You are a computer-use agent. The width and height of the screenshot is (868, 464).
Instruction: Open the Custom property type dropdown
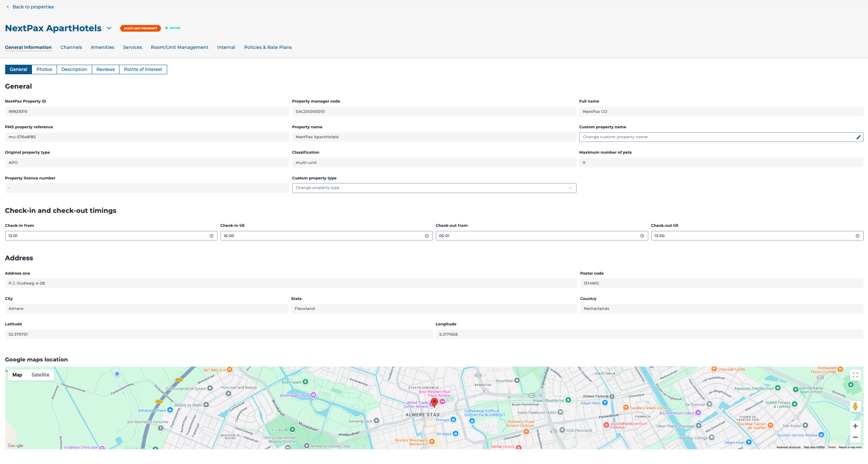pos(434,188)
